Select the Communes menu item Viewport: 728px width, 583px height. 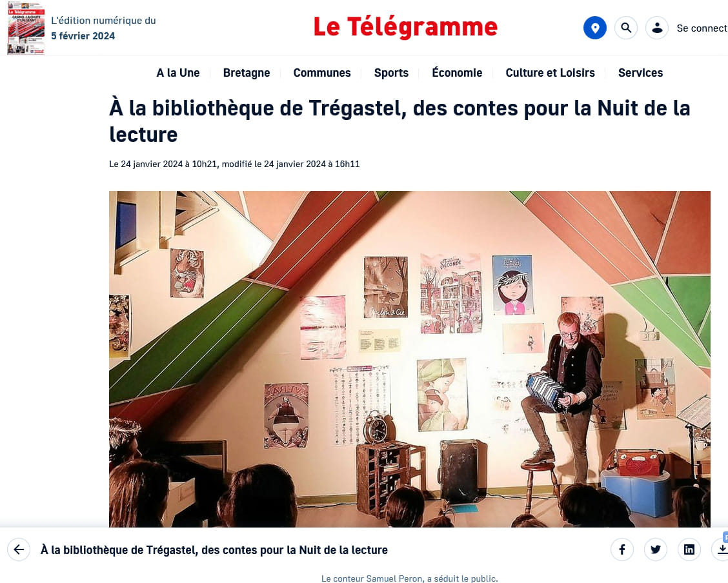(322, 73)
